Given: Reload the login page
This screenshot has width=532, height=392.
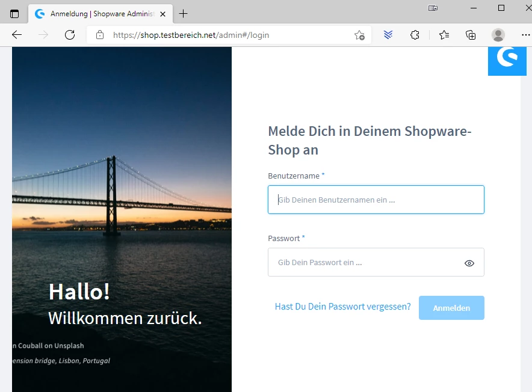Looking at the screenshot, I should pos(70,35).
